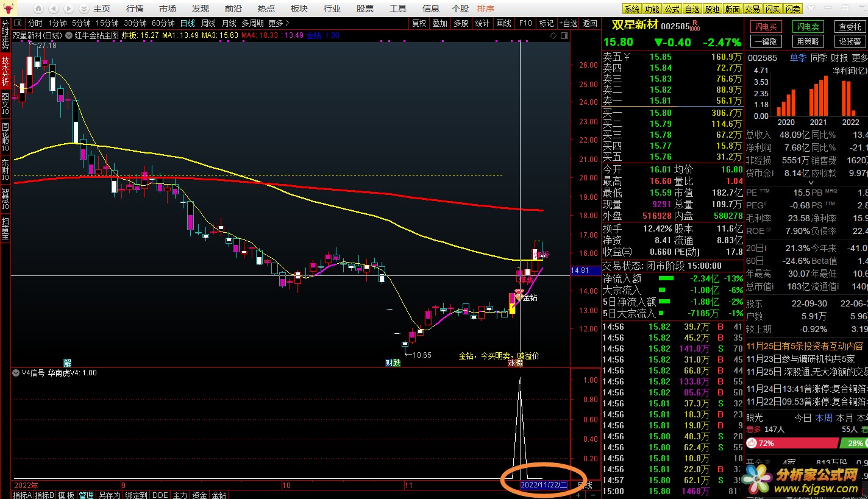Click the 画线 drawing button
The height and width of the screenshot is (499, 868).
tap(503, 23)
